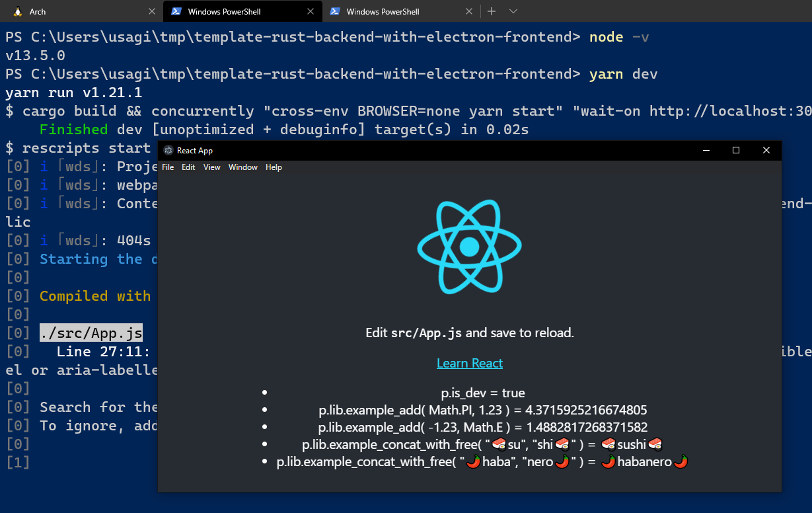This screenshot has width=812, height=513.
Task: Click the '$ rescripts start' terminal line
Action: [x=78, y=148]
